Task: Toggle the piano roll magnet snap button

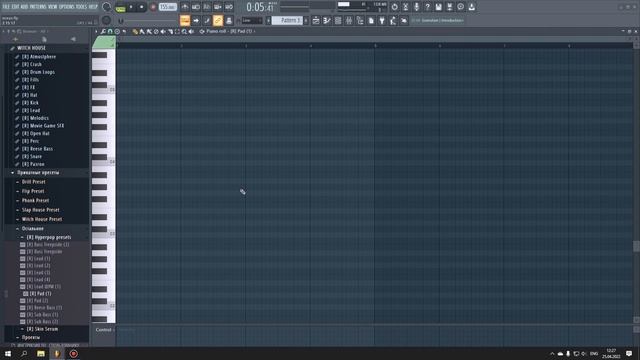Action: pyautogui.click(x=110, y=31)
